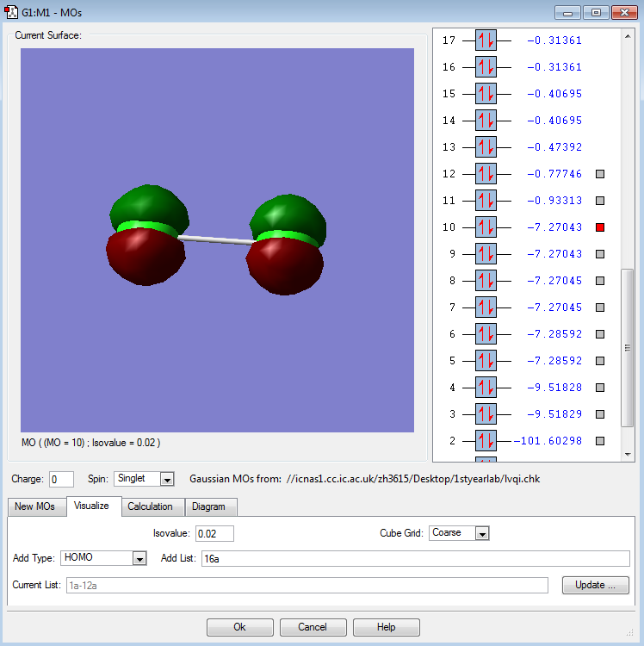Toggle surface marker for MO 3 (-9.51829)

[x=600, y=414]
